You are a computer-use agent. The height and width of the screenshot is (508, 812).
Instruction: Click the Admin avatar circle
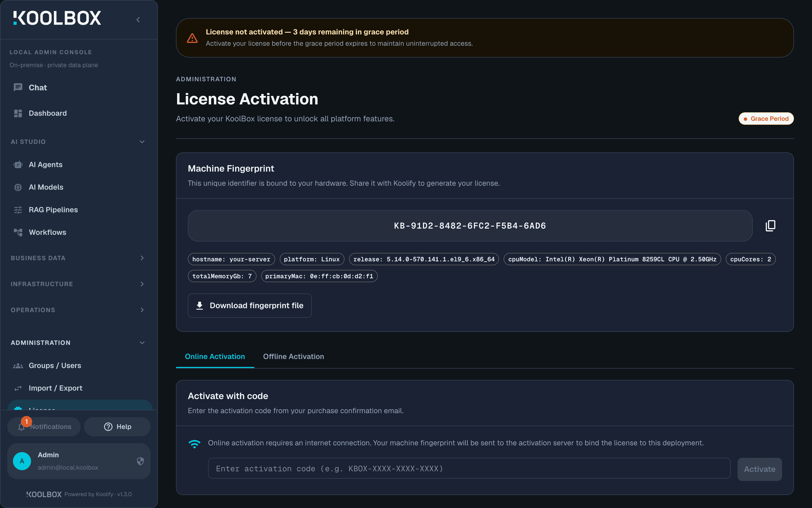tap(22, 461)
